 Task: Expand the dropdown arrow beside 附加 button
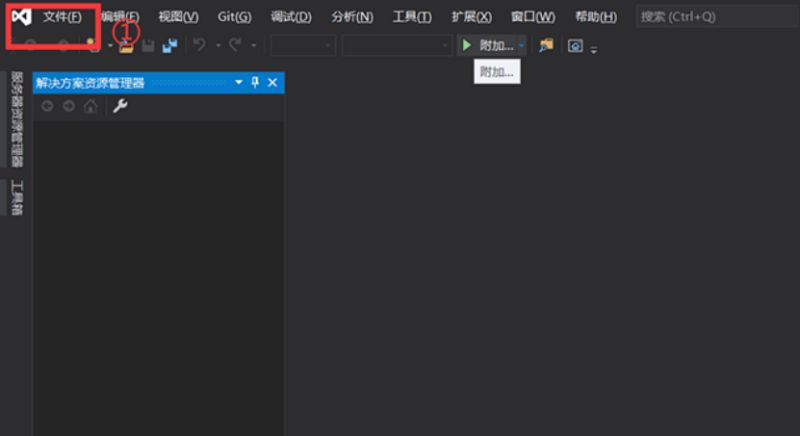pos(522,46)
